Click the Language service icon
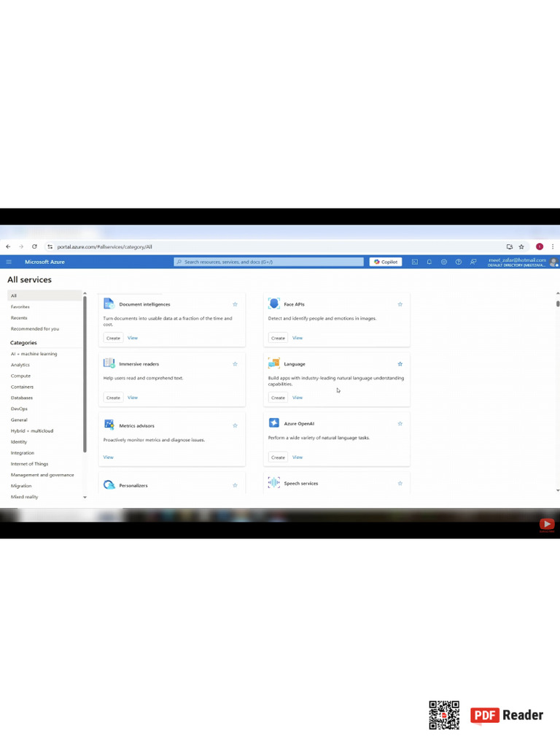Screen dimensions: 560x747 (x=274, y=363)
